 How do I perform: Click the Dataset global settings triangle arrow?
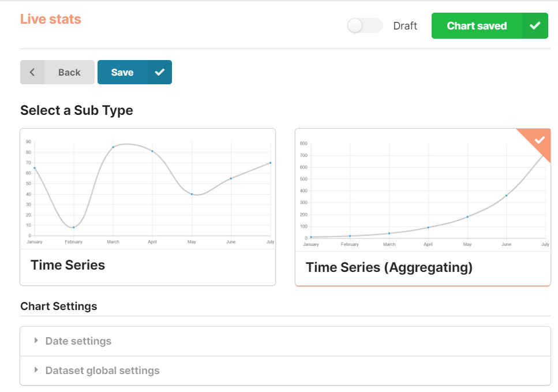36,370
